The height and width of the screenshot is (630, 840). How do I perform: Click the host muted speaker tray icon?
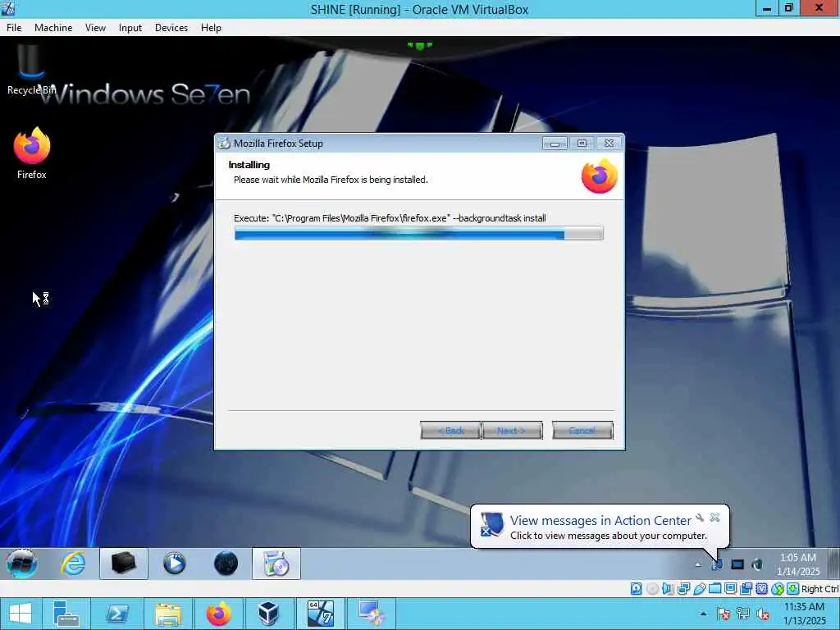pos(763,614)
